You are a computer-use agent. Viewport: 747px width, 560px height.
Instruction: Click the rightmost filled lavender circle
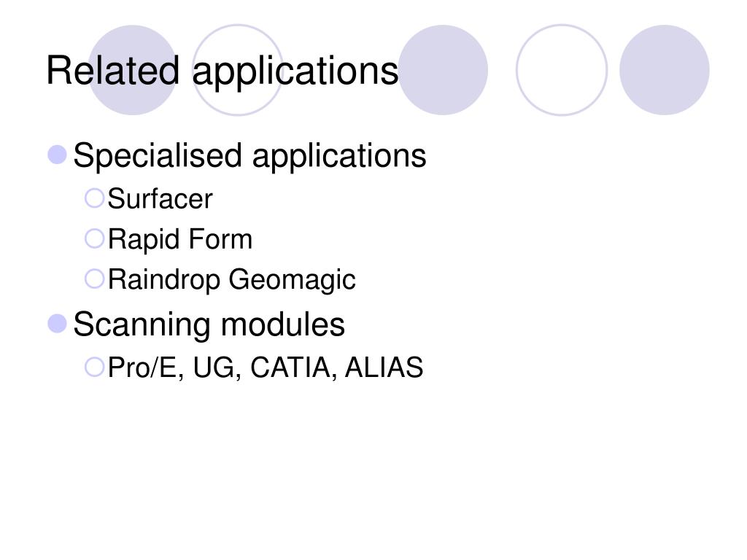(x=665, y=70)
